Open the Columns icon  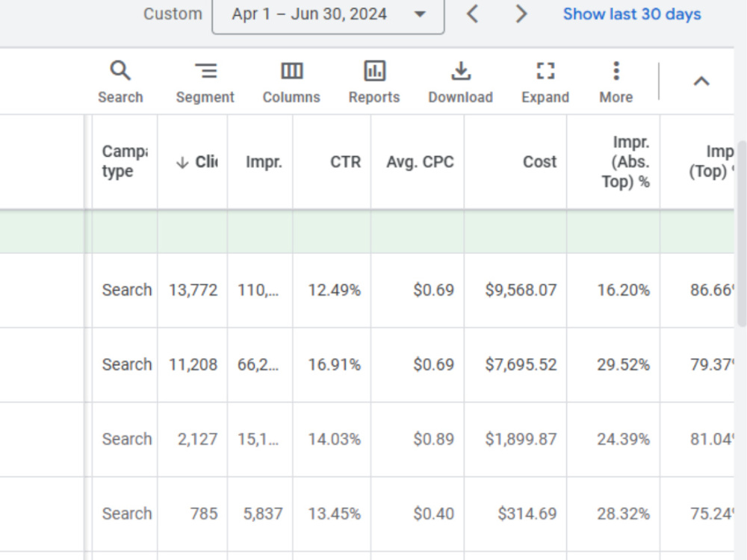point(291,72)
